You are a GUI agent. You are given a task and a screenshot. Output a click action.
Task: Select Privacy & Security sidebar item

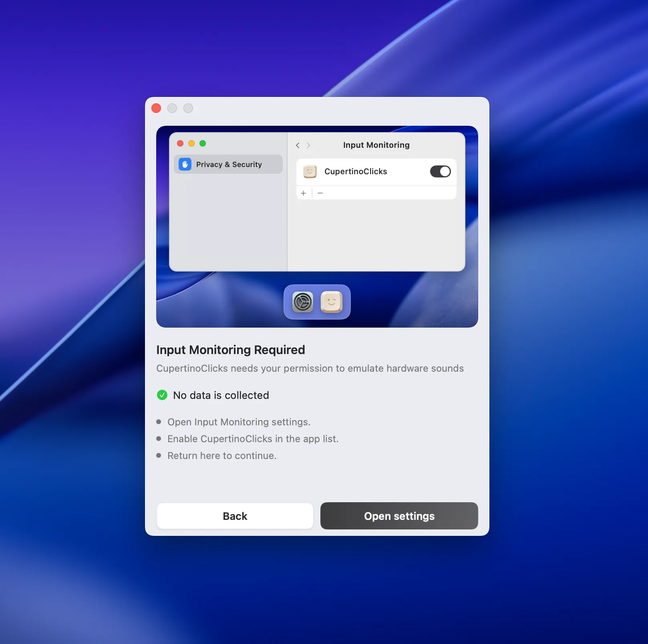(x=228, y=164)
